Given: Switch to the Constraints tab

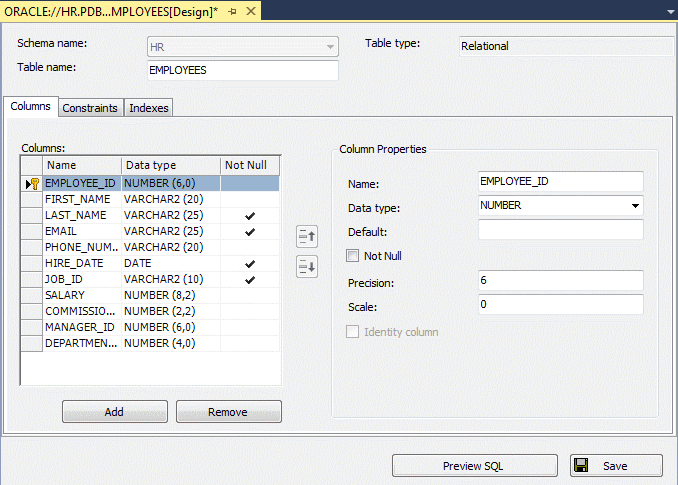Looking at the screenshot, I should pos(90,108).
